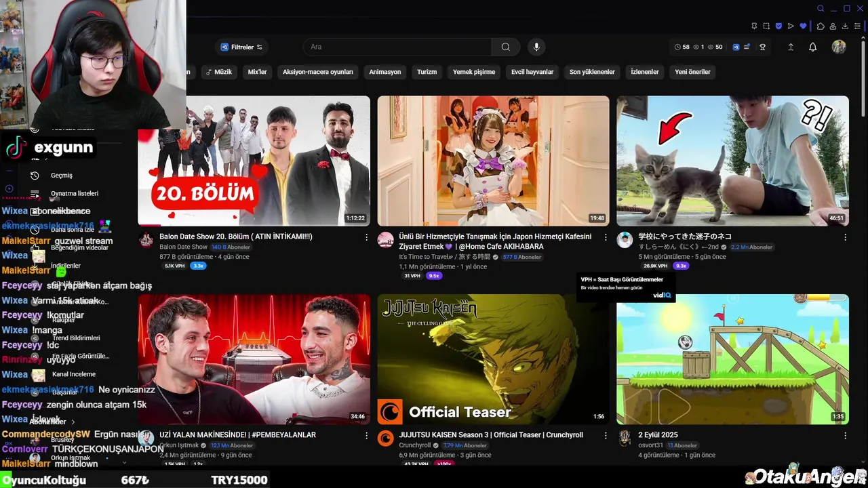Select the Son yüklenenler chip
The height and width of the screenshot is (488, 868).
[x=592, y=72]
